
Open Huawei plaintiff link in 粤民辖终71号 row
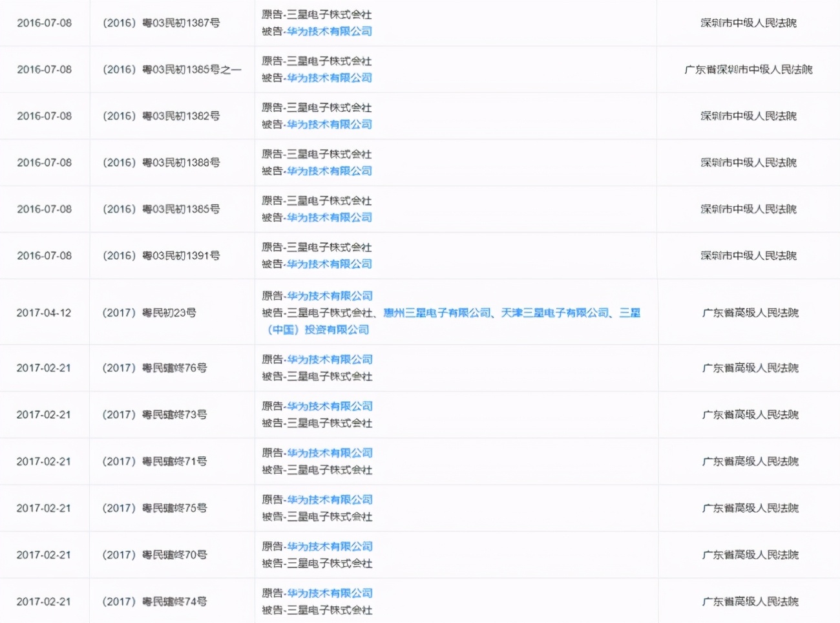tap(330, 453)
